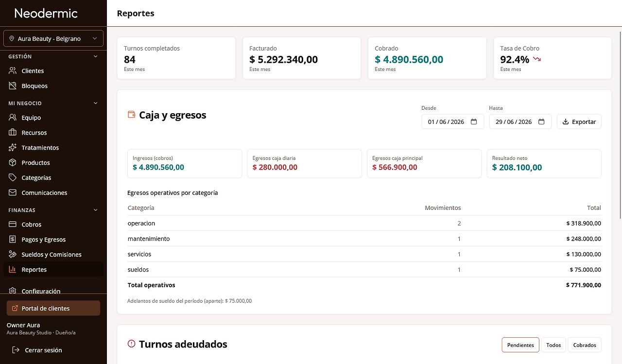The width and height of the screenshot is (622, 364).
Task: Click the Recursos briefcase icon
Action: coord(13,133)
